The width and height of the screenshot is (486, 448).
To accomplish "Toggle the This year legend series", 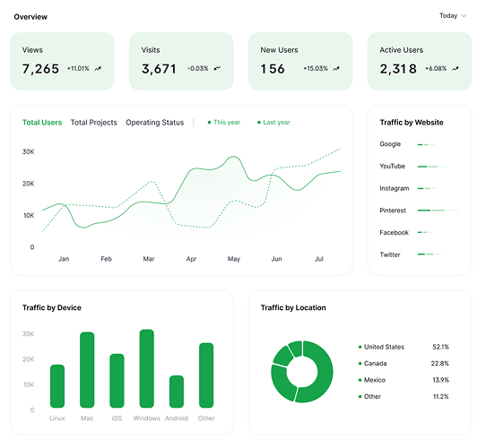I will coord(224,123).
